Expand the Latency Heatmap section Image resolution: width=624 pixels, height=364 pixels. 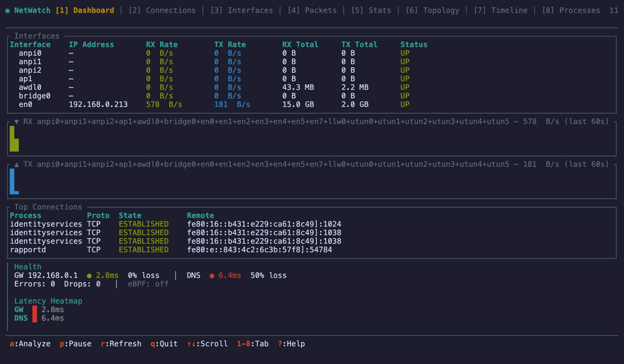(48, 301)
